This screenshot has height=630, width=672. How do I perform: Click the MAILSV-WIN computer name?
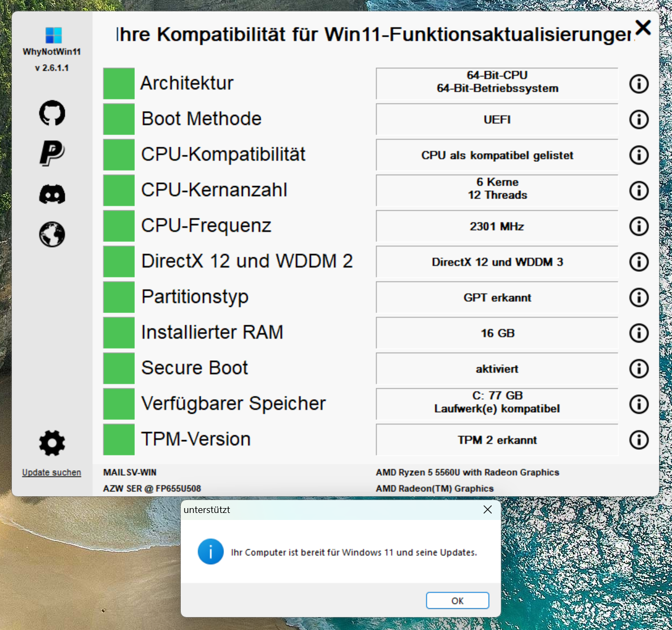pyautogui.click(x=130, y=472)
